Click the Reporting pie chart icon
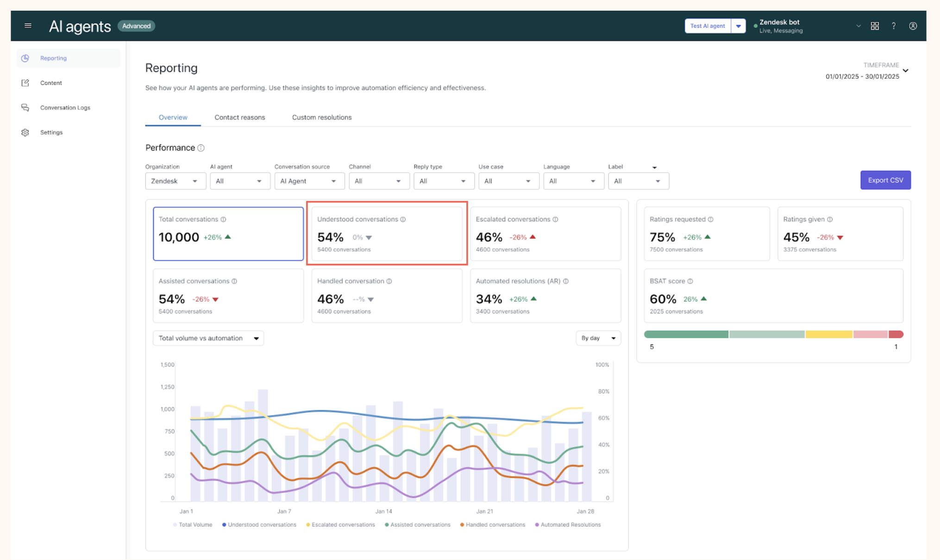The width and height of the screenshot is (940, 560). (25, 58)
